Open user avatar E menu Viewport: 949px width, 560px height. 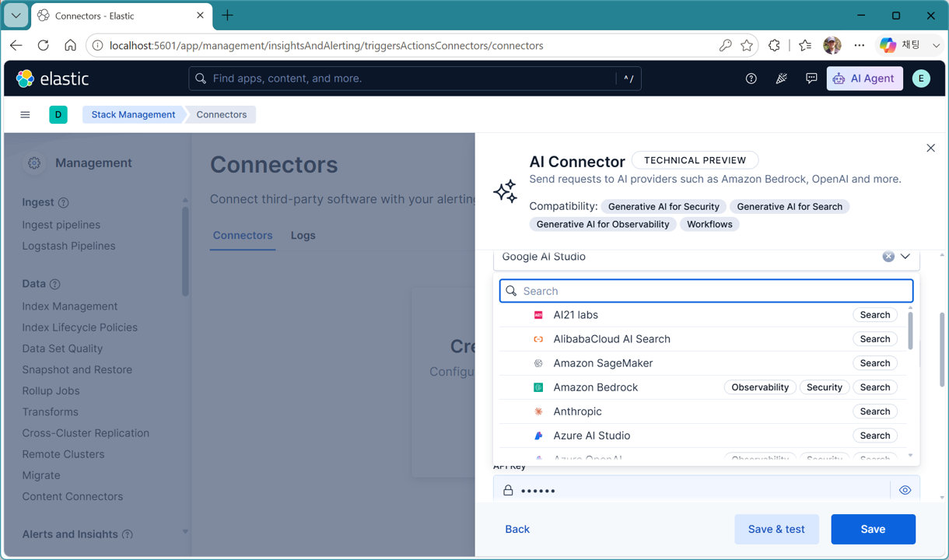(921, 79)
